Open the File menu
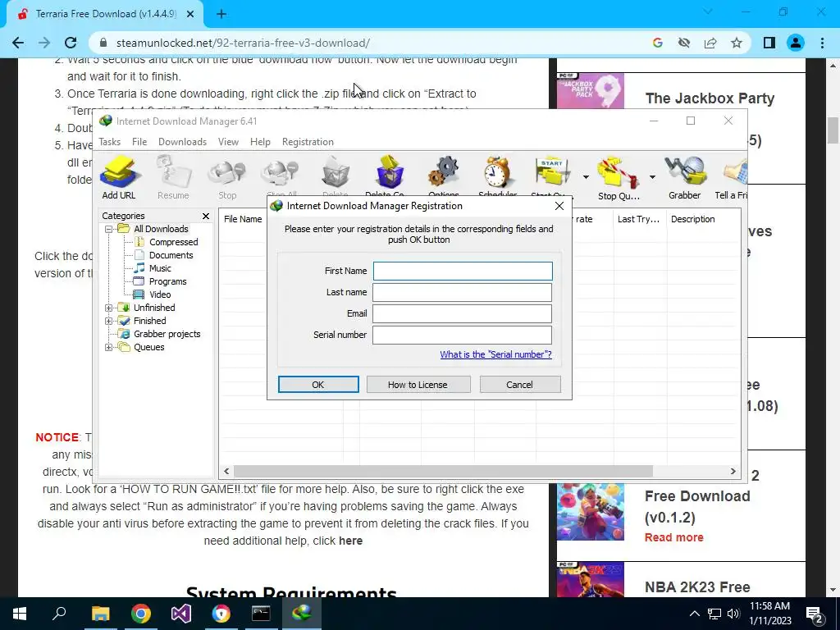This screenshot has width=840, height=630. click(139, 142)
